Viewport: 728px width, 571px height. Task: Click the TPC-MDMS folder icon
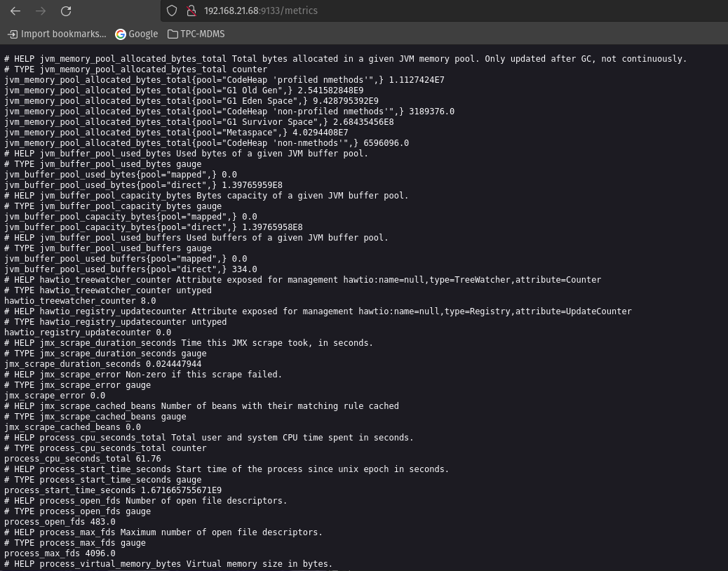pos(173,34)
